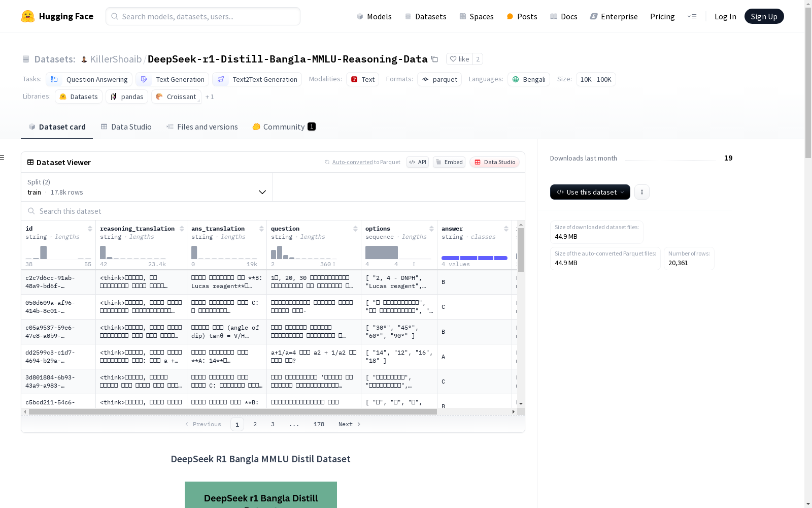This screenshot has height=508, width=812.
Task: Go to Spaces
Action: click(477, 16)
